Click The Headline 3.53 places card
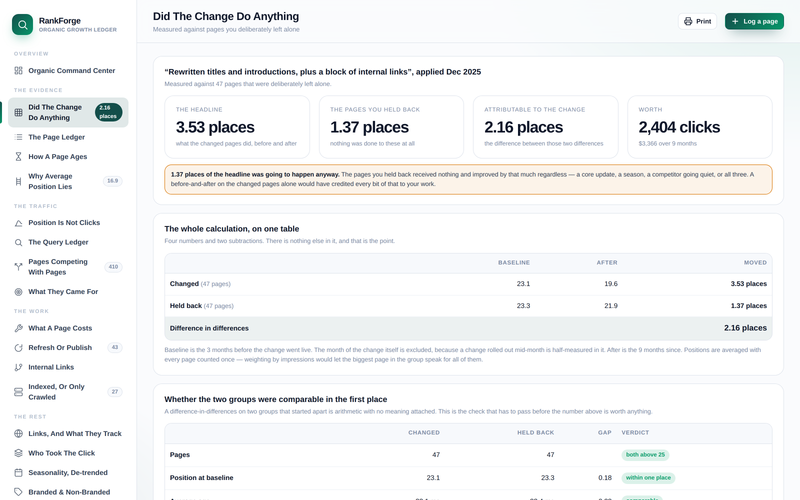 (x=237, y=127)
